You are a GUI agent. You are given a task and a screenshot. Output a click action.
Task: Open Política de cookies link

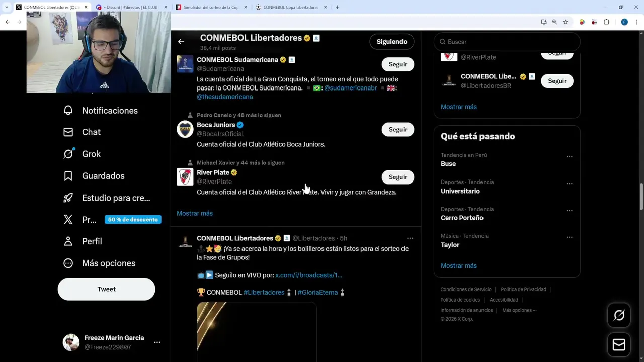pyautogui.click(x=460, y=300)
